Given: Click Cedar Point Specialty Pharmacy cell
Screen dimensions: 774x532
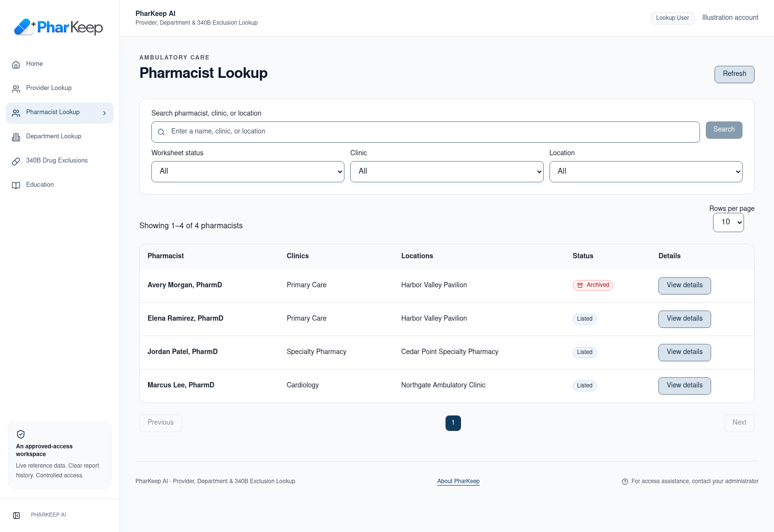Looking at the screenshot, I should (x=449, y=352).
